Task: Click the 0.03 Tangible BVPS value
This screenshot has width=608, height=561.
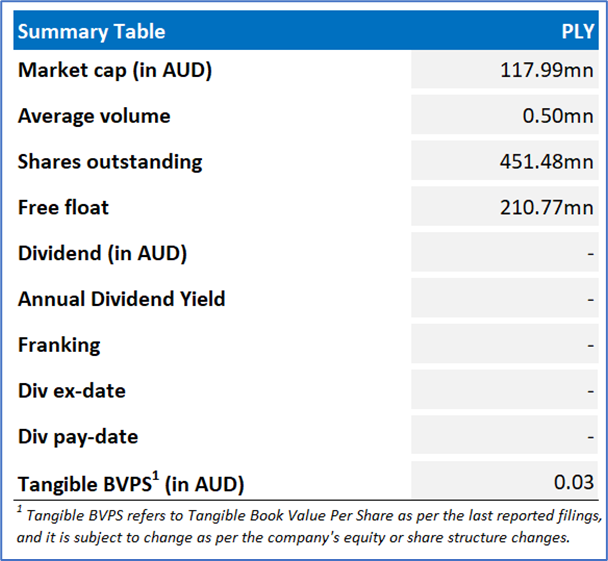Action: coord(574,483)
